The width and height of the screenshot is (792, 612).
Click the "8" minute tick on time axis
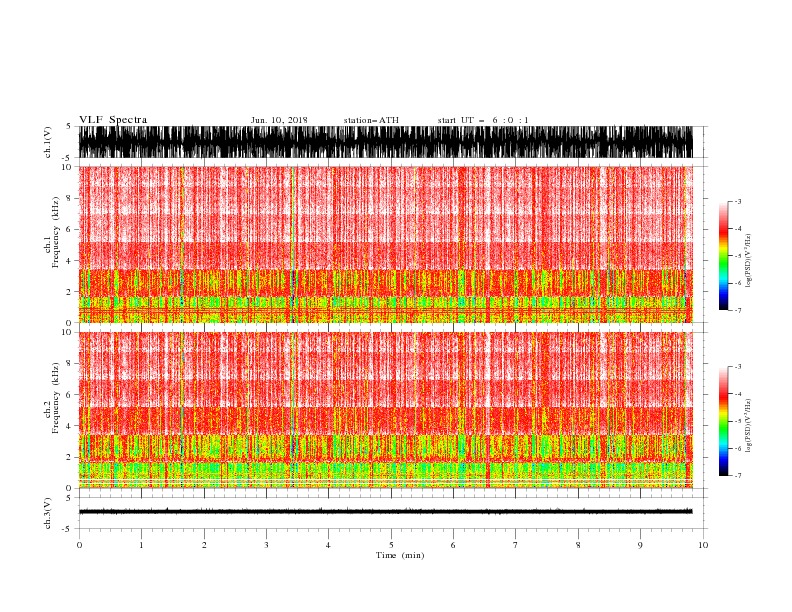point(578,545)
